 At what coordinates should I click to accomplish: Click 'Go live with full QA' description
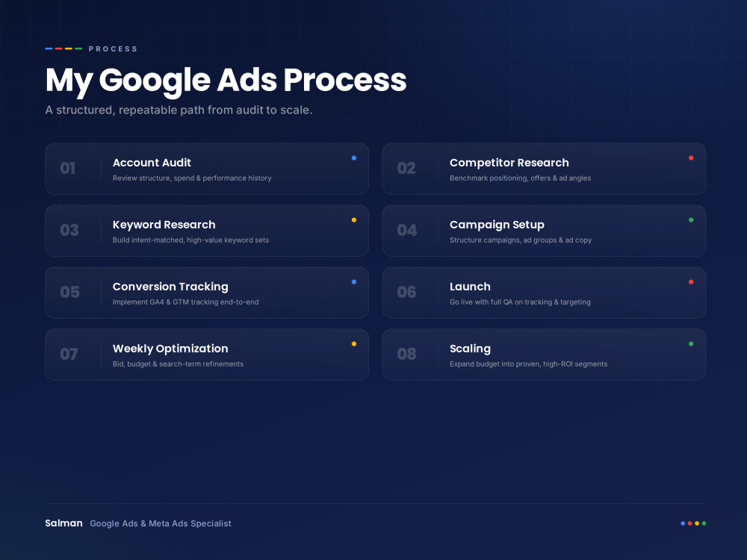click(x=520, y=302)
